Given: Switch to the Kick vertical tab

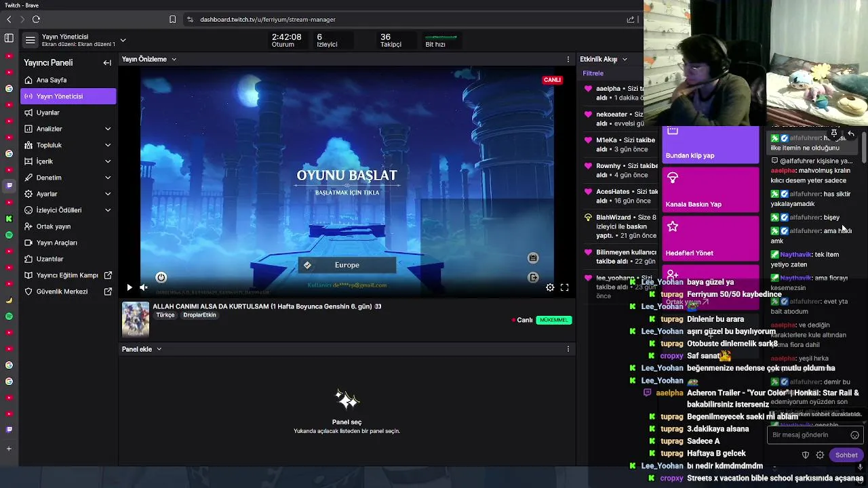Looking at the screenshot, I should tap(9, 219).
